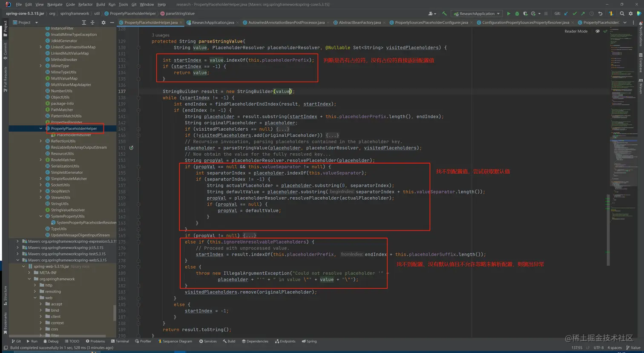644x353 pixels.
Task: Click the Git commit checkmark icon
Action: (575, 14)
